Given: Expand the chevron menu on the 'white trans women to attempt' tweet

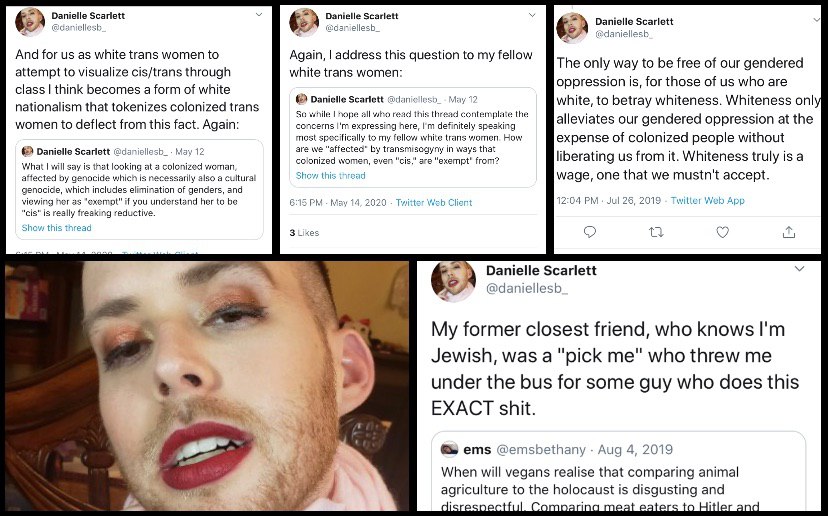Looking at the screenshot, I should (x=259, y=15).
